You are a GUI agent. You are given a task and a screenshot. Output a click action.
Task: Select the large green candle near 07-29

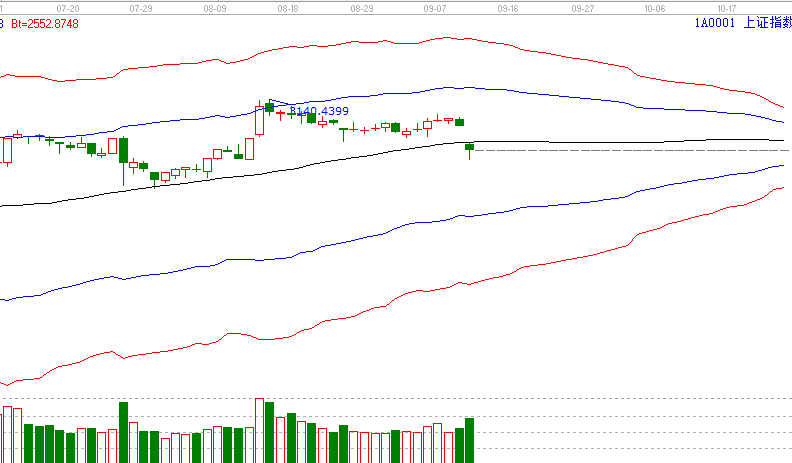124,150
